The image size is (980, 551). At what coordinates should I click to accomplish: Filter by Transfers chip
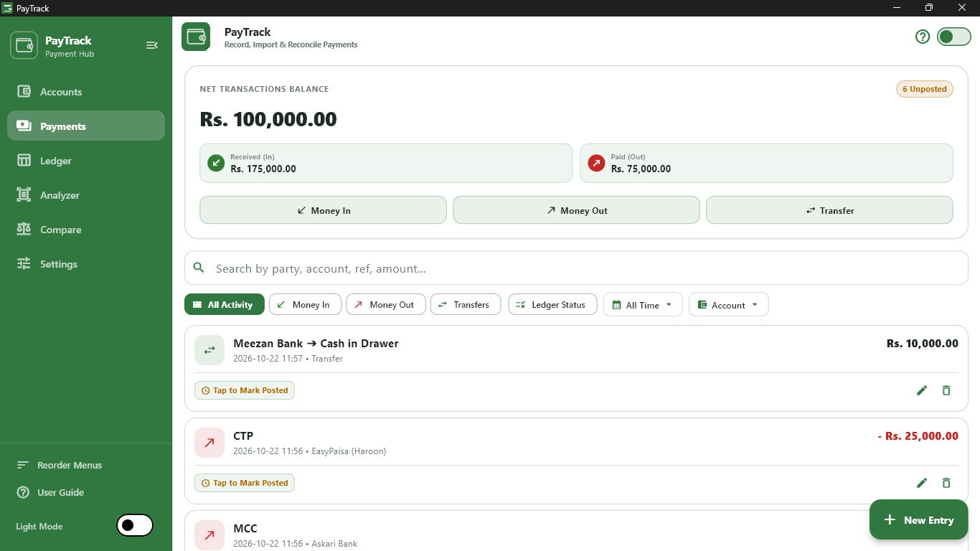pyautogui.click(x=464, y=304)
